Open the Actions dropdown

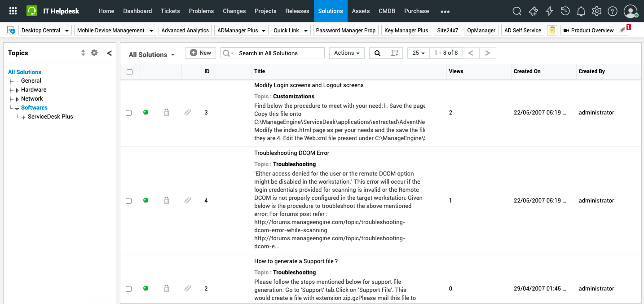tap(347, 53)
